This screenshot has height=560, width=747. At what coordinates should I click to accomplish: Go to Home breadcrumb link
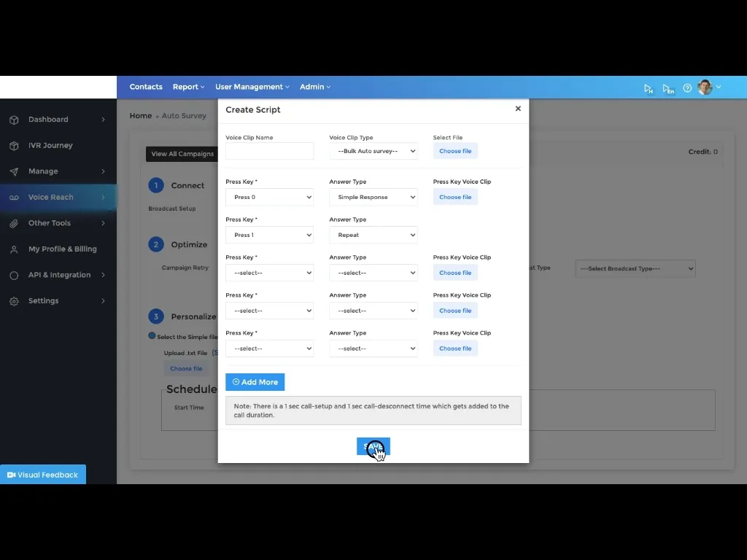click(141, 116)
